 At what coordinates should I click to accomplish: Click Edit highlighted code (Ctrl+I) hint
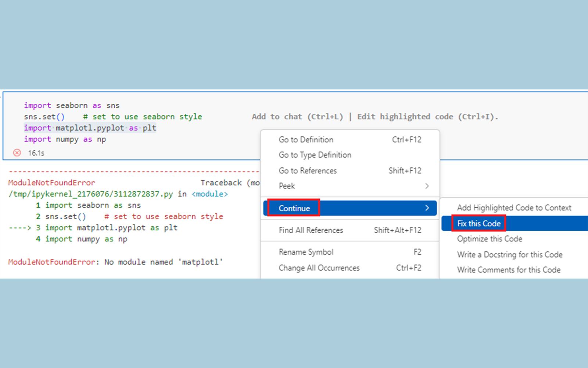427,117
